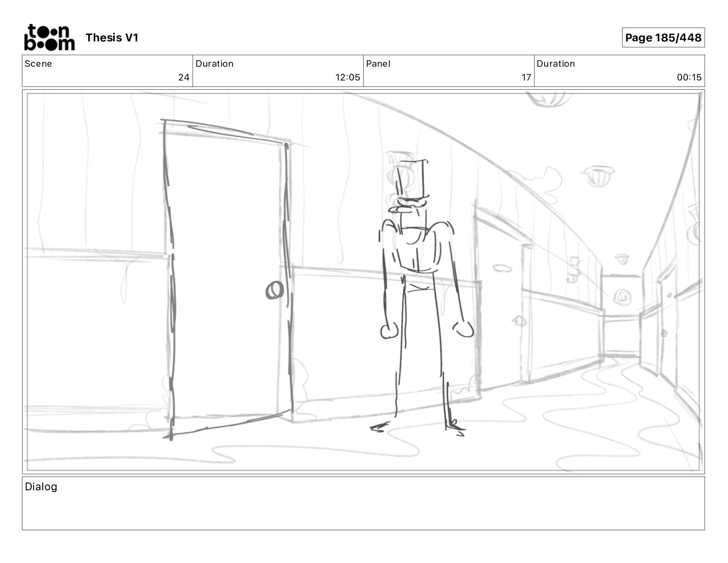The width and height of the screenshot is (728, 563).
Task: Click the 'Page 185/448' indicator
Action: [x=663, y=38]
